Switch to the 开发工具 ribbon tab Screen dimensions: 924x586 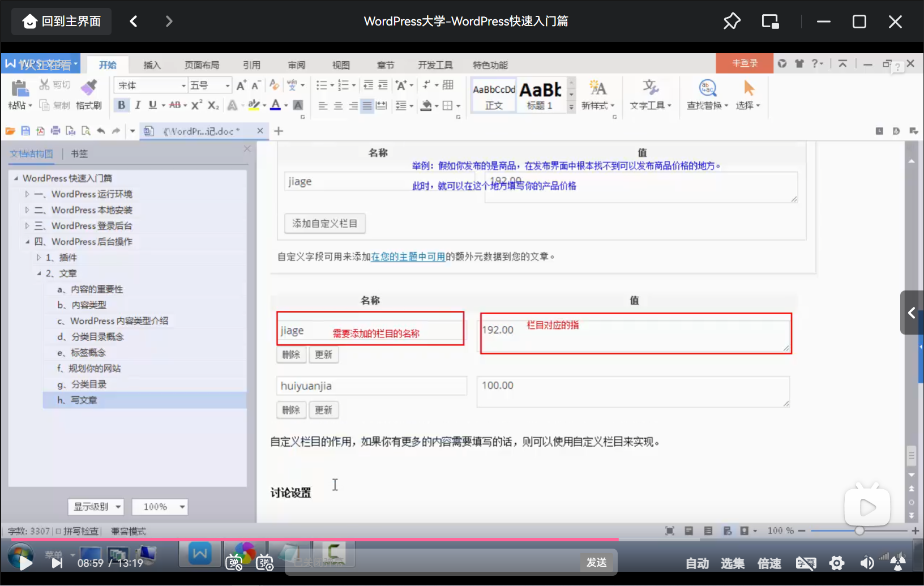[435, 65]
